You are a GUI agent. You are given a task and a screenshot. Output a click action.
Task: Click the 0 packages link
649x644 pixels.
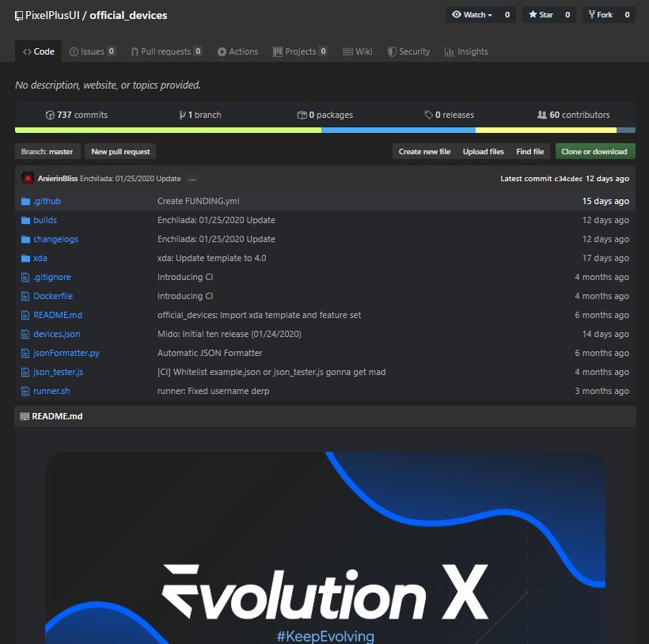[325, 115]
